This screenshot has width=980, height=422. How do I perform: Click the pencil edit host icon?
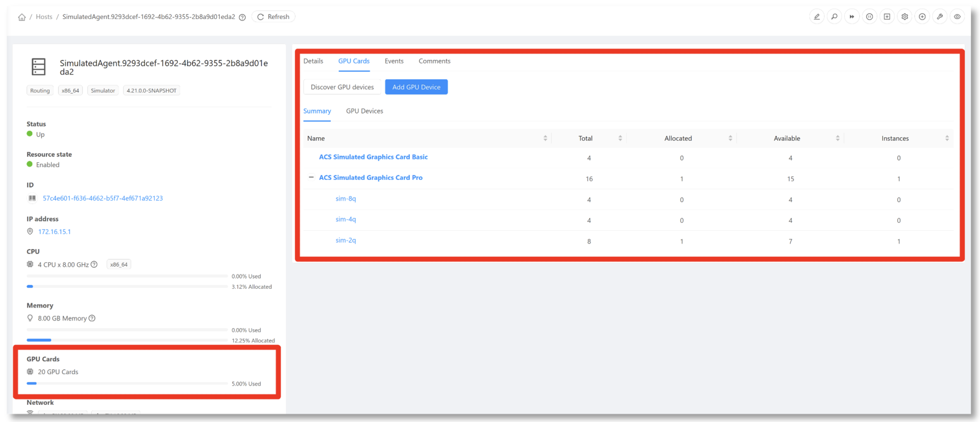[817, 17]
